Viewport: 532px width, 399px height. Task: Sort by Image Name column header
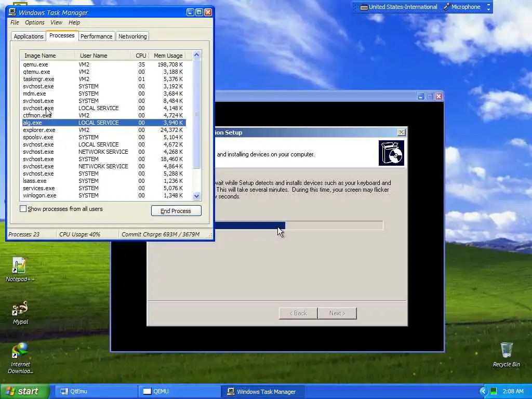47,55
